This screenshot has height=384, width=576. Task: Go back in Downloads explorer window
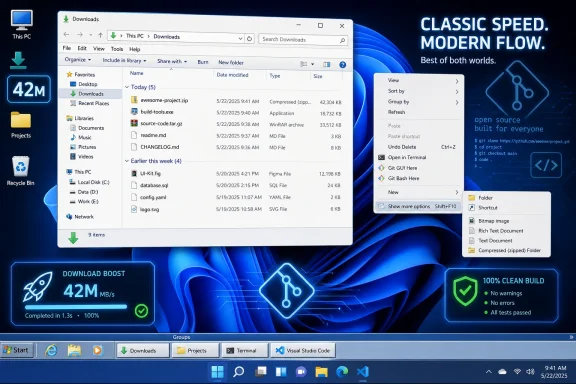click(x=66, y=35)
